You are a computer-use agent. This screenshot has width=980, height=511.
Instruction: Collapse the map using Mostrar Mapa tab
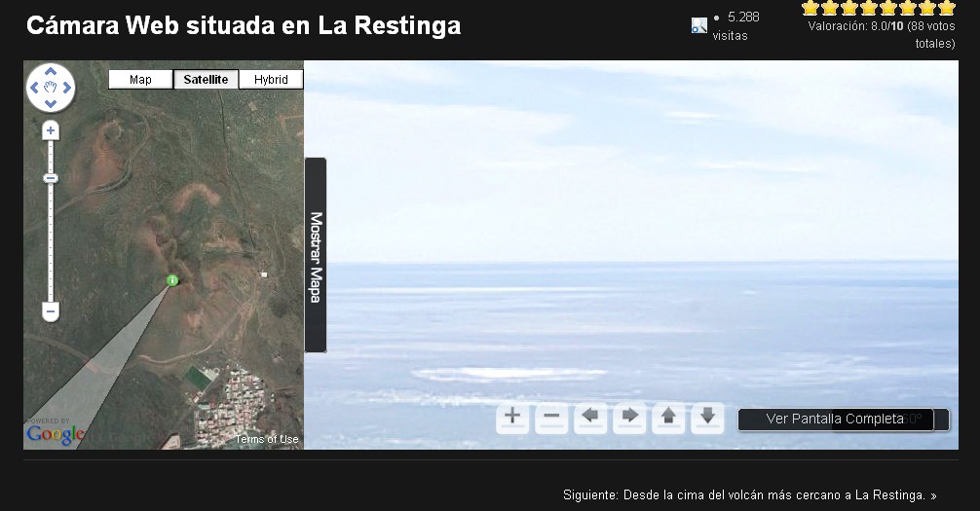tap(316, 255)
